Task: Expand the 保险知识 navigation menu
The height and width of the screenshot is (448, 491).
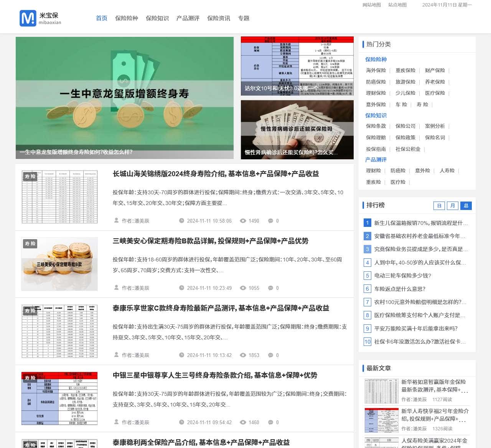Action: click(x=158, y=18)
